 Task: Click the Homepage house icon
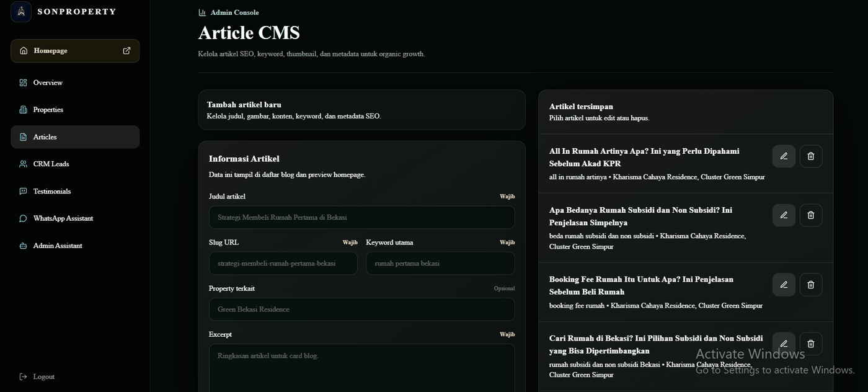[x=24, y=51]
